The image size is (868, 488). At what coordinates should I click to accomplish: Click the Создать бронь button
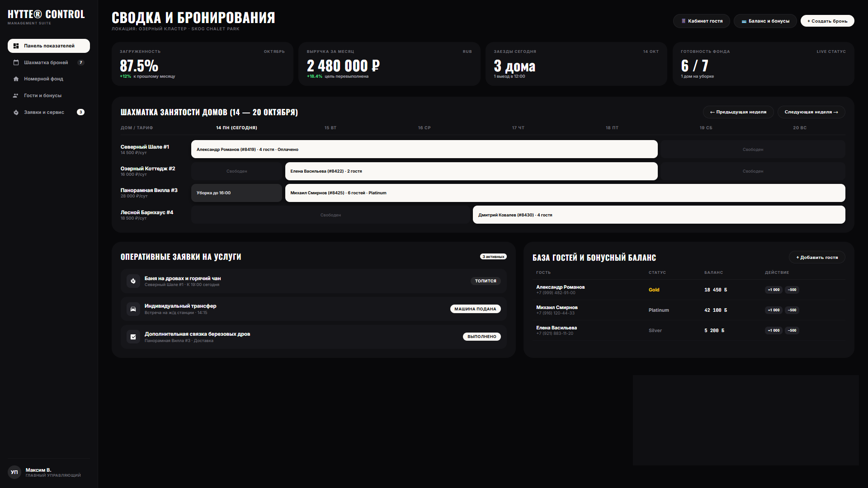[827, 21]
